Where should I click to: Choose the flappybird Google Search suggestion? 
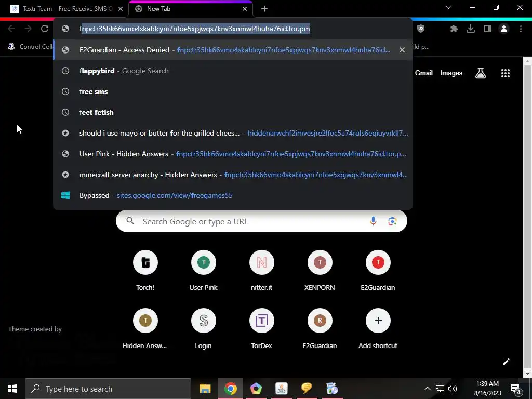tap(233, 71)
